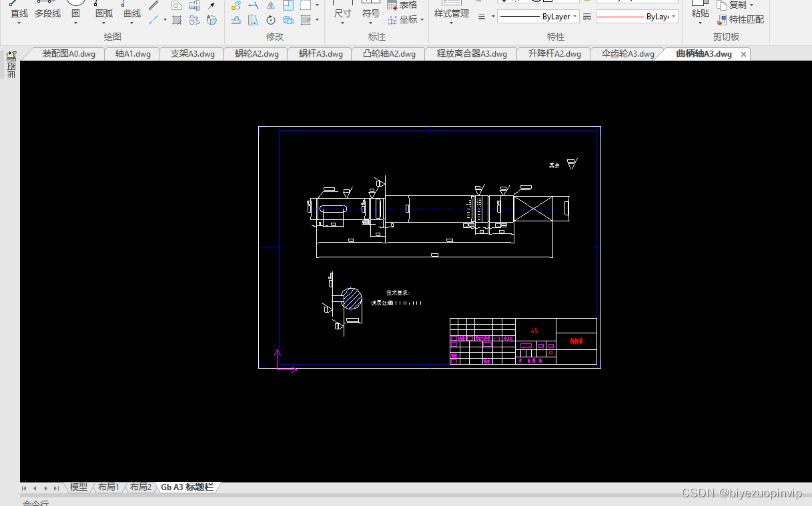Image resolution: width=812 pixels, height=506 pixels.
Task: Open the red ByLayer linetype dropdown
Action: 674,17
